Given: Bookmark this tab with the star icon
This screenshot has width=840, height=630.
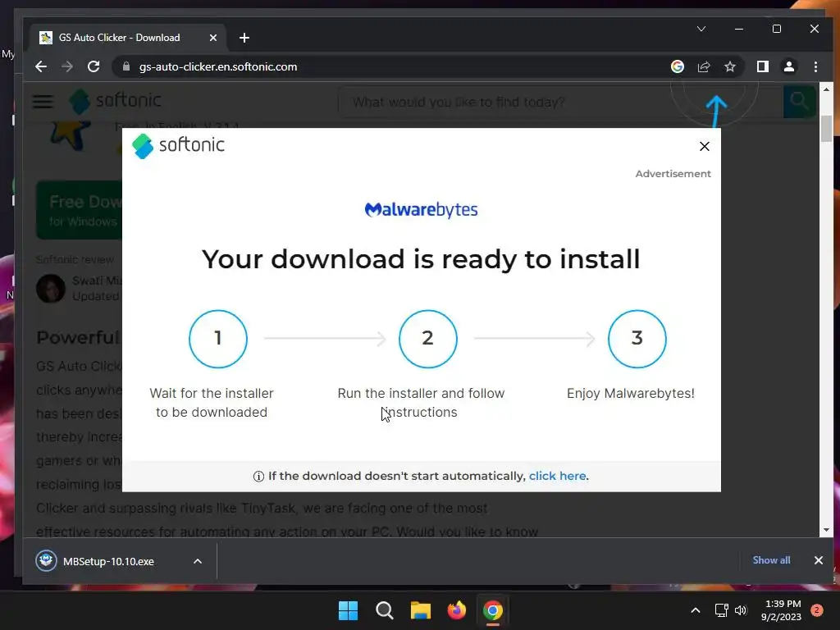Looking at the screenshot, I should (729, 66).
